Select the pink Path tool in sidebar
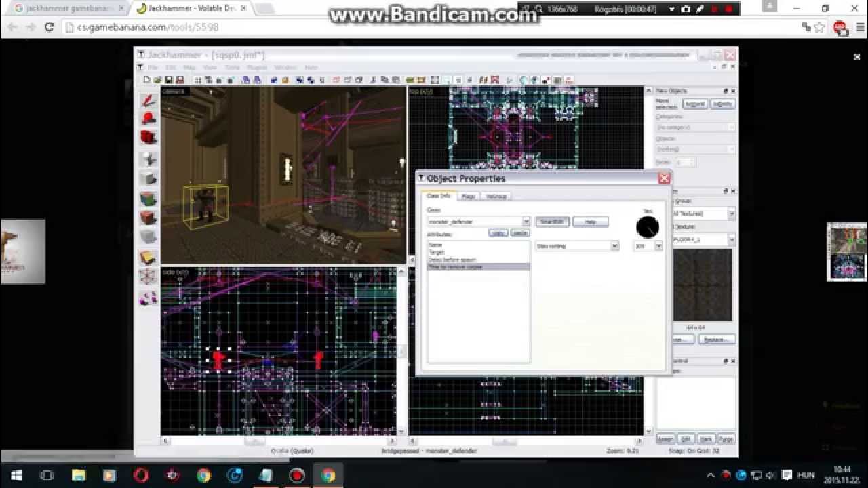868x488 pixels. coord(149,298)
